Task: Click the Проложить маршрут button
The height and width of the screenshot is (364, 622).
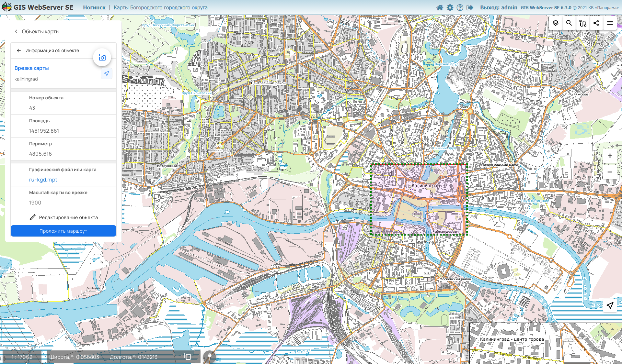Action: 63,231
